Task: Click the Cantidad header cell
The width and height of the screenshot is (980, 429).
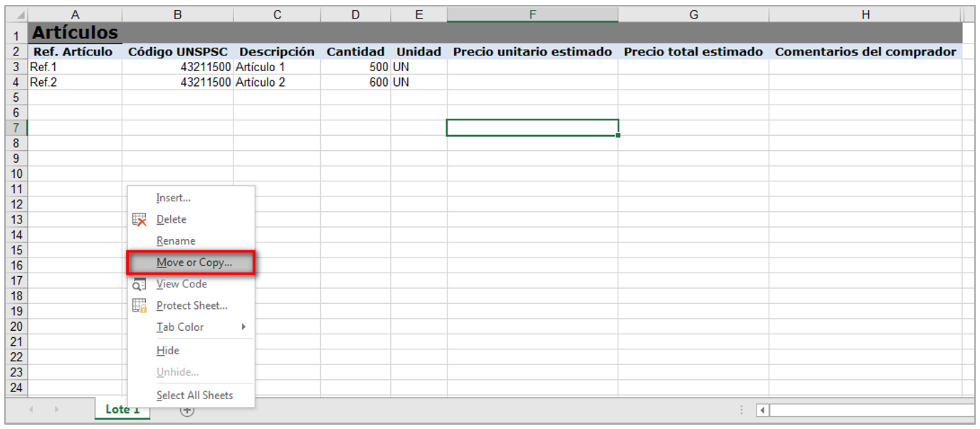Action: pyautogui.click(x=356, y=52)
